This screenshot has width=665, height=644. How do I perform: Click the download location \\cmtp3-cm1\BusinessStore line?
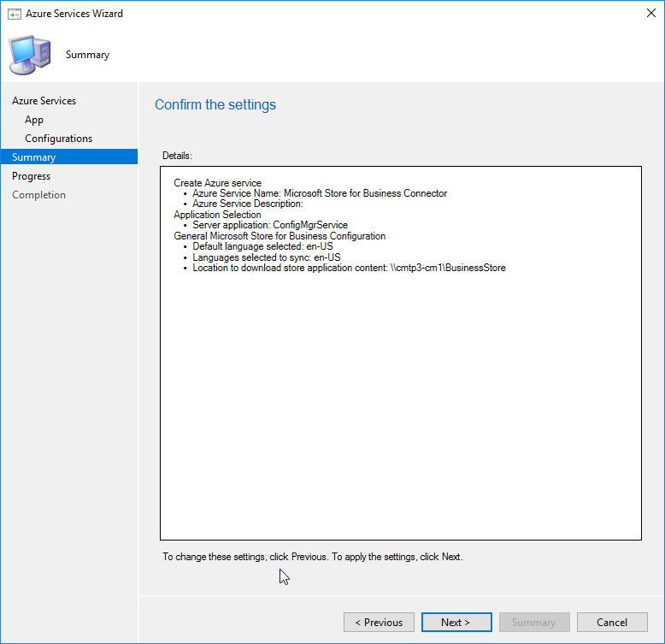pos(349,268)
